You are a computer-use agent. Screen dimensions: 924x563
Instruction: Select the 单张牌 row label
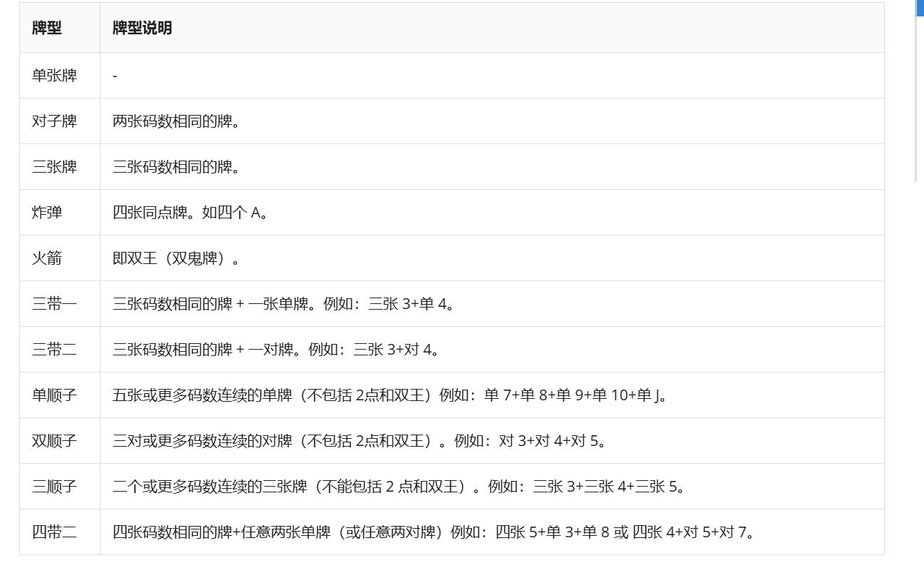[54, 76]
